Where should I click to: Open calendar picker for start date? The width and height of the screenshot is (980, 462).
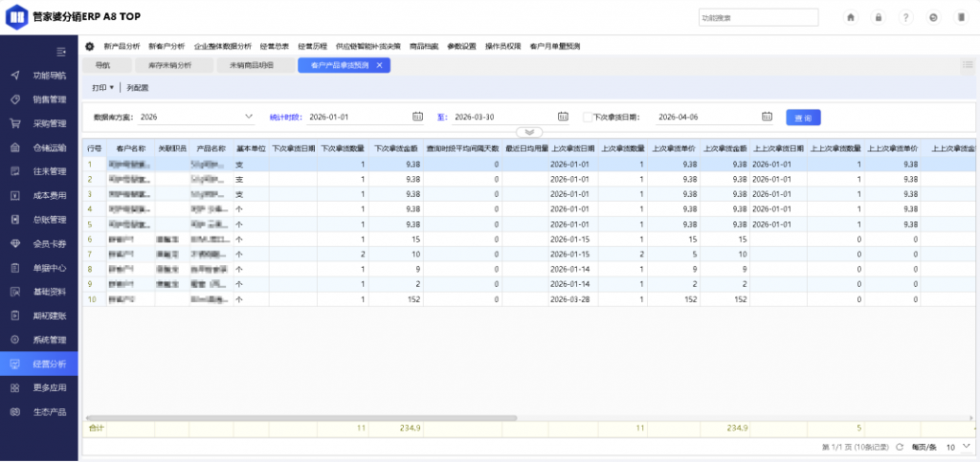pyautogui.click(x=417, y=116)
